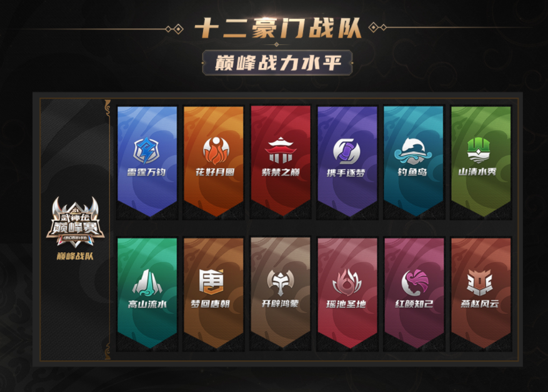Select the 钓鱼岛 dolphin wave emblem
The width and height of the screenshot is (548, 392).
(x=413, y=151)
